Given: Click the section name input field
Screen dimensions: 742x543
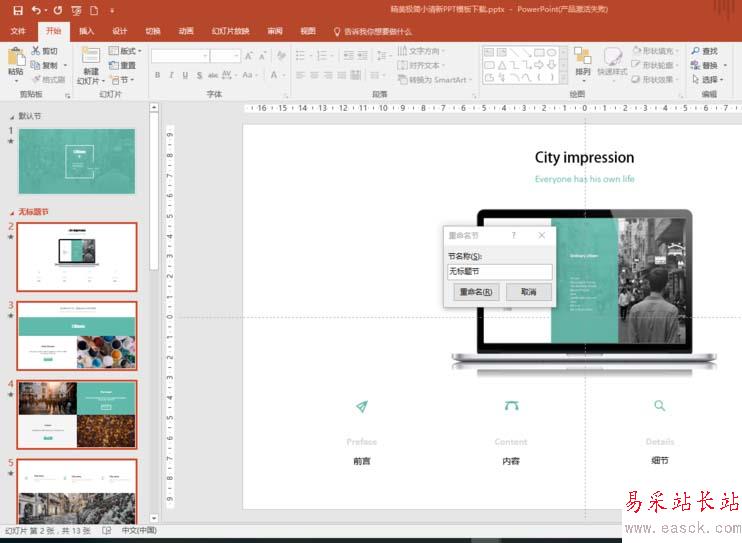Looking at the screenshot, I should [x=499, y=271].
